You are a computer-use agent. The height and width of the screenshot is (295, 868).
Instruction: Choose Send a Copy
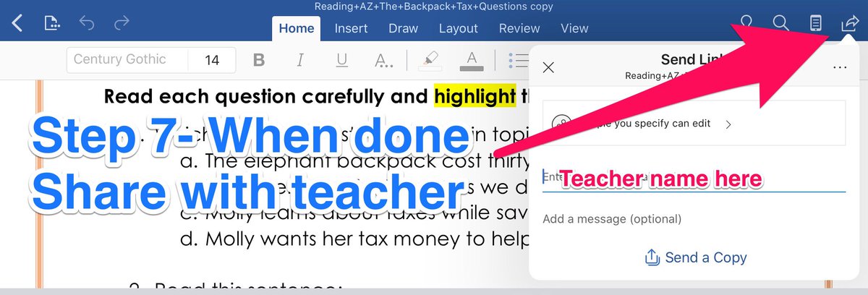[695, 257]
